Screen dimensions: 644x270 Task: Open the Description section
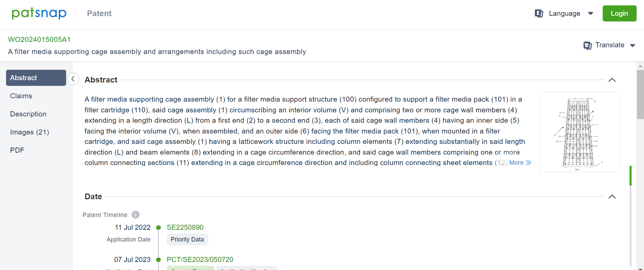28,114
